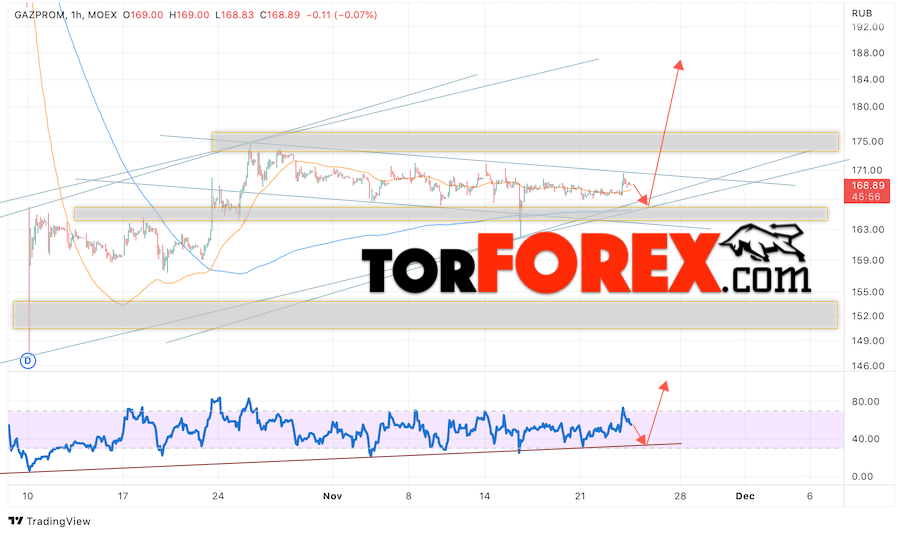The height and width of the screenshot is (535, 903).
Task: Click the 149.00 price axis label
Action: [868, 341]
